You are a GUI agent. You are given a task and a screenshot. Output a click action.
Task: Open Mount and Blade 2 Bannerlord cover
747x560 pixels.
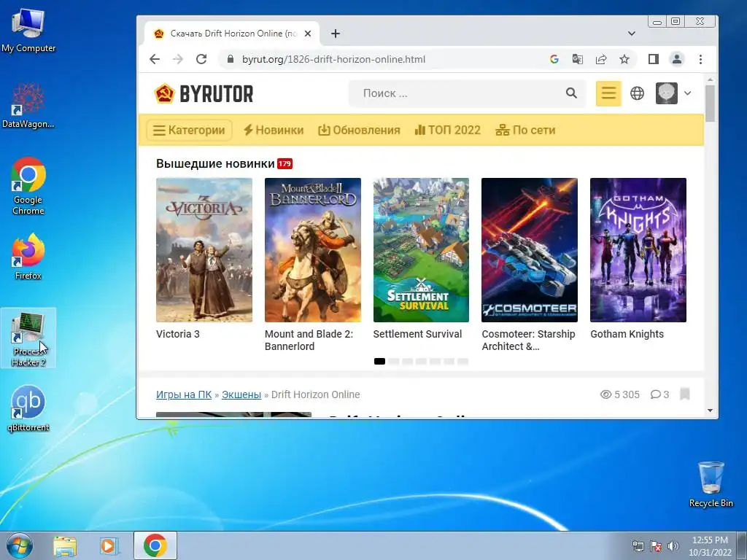coord(312,250)
